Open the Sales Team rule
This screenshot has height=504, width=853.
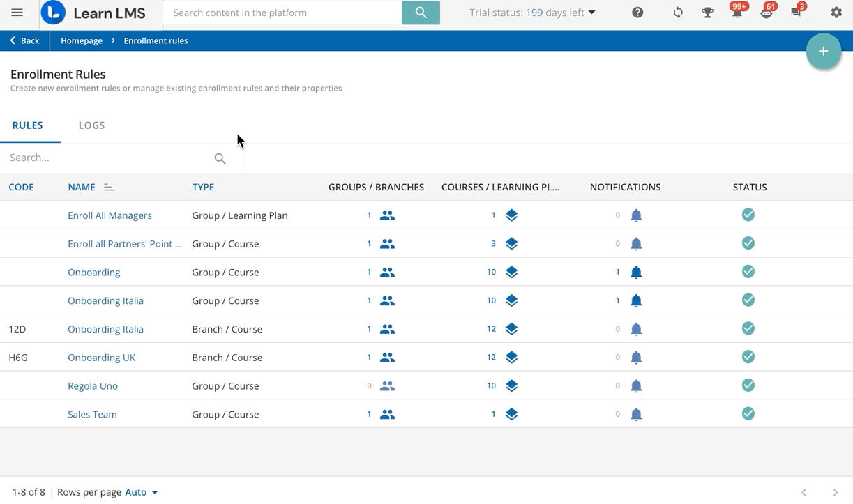click(x=92, y=414)
